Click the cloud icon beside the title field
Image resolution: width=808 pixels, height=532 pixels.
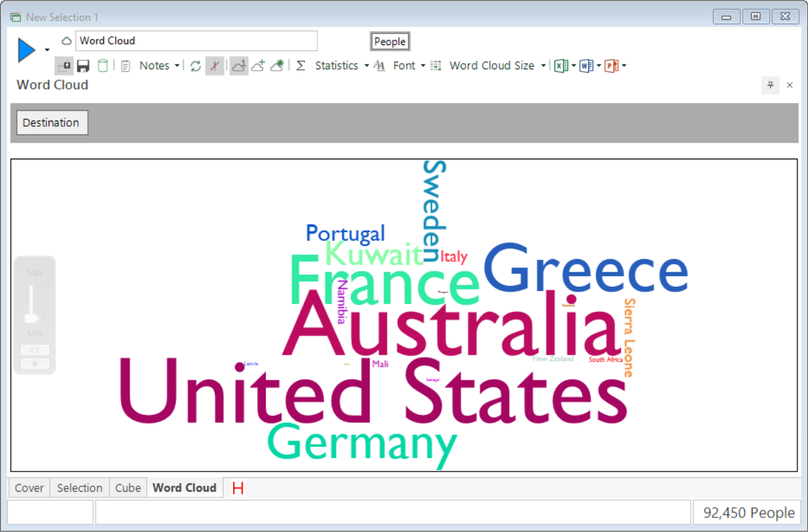(66, 41)
